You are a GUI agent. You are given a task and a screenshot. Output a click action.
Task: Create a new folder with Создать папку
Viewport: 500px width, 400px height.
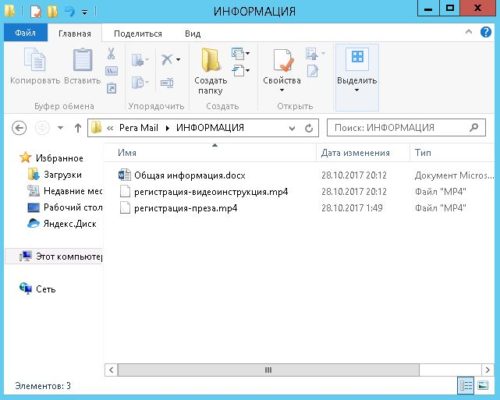tap(211, 71)
